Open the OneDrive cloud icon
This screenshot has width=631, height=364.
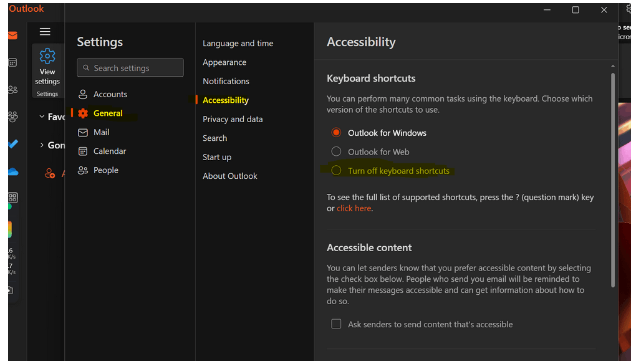tap(13, 172)
